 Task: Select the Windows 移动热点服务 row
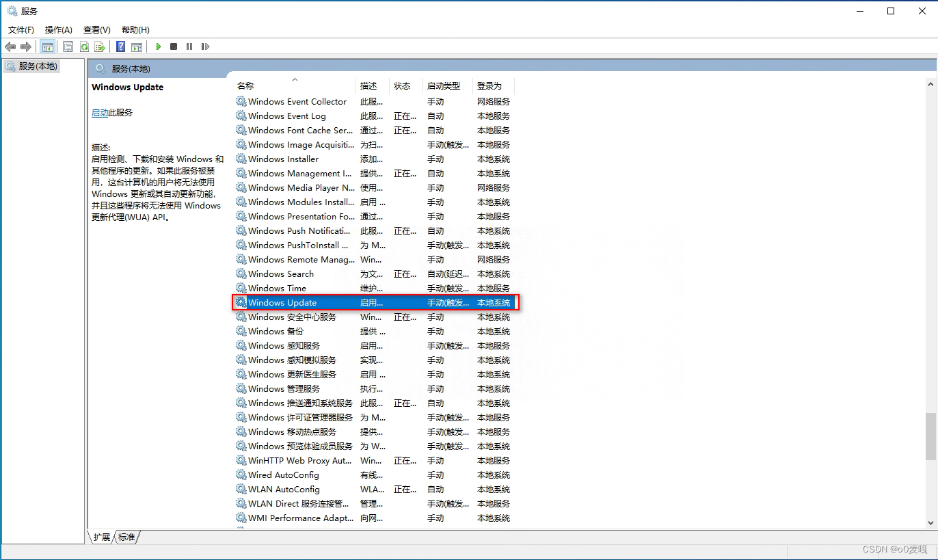[373, 431]
